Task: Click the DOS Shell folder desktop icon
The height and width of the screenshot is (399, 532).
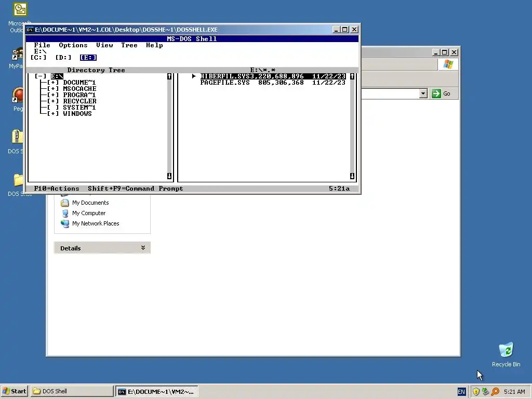Action: (19, 180)
